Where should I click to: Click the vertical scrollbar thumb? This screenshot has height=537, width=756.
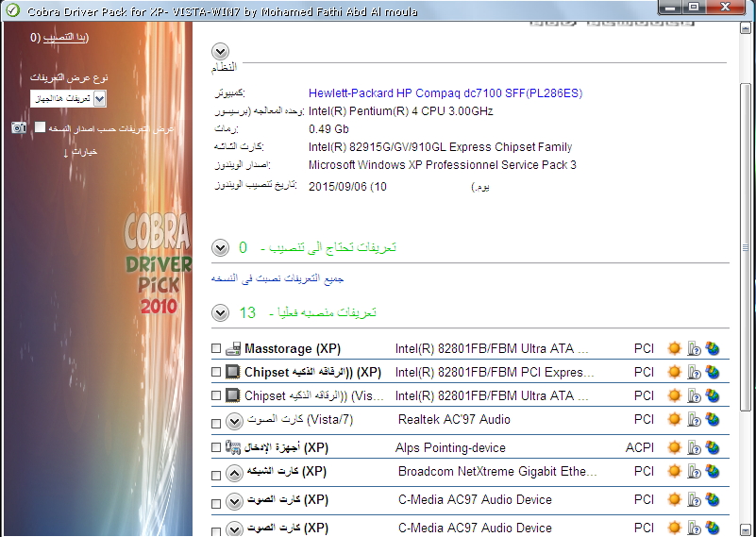click(745, 247)
